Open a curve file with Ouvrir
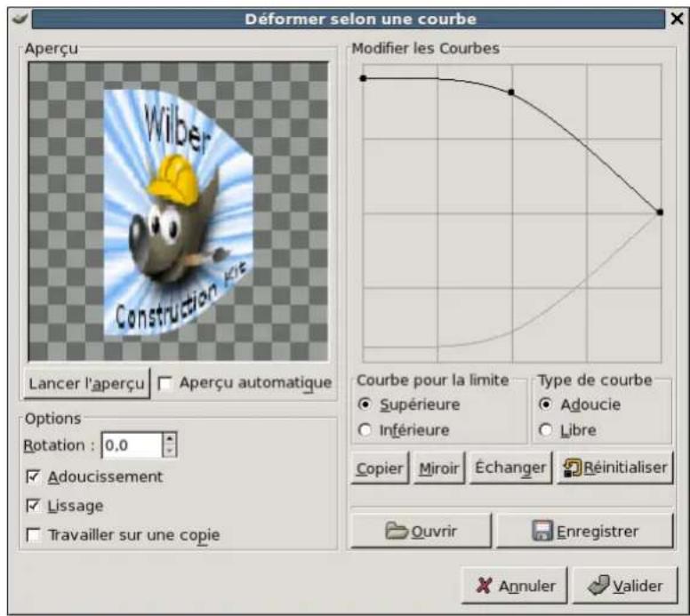The image size is (690, 616). 421,531
